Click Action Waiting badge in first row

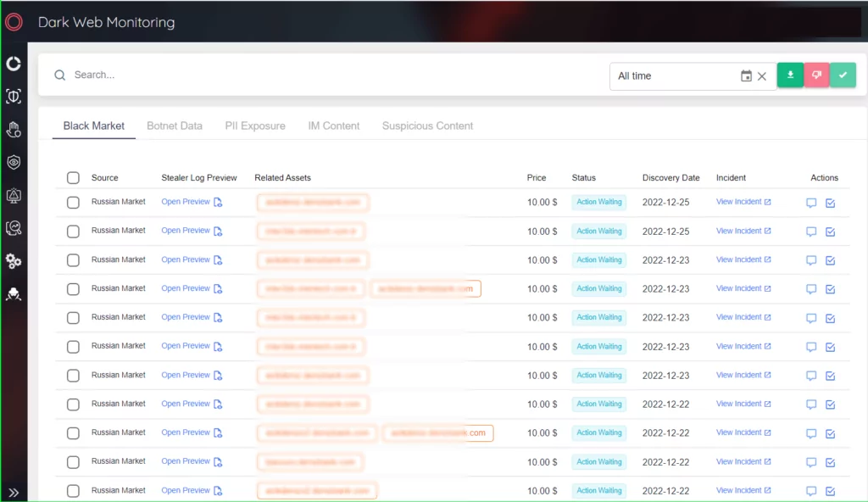coord(599,202)
